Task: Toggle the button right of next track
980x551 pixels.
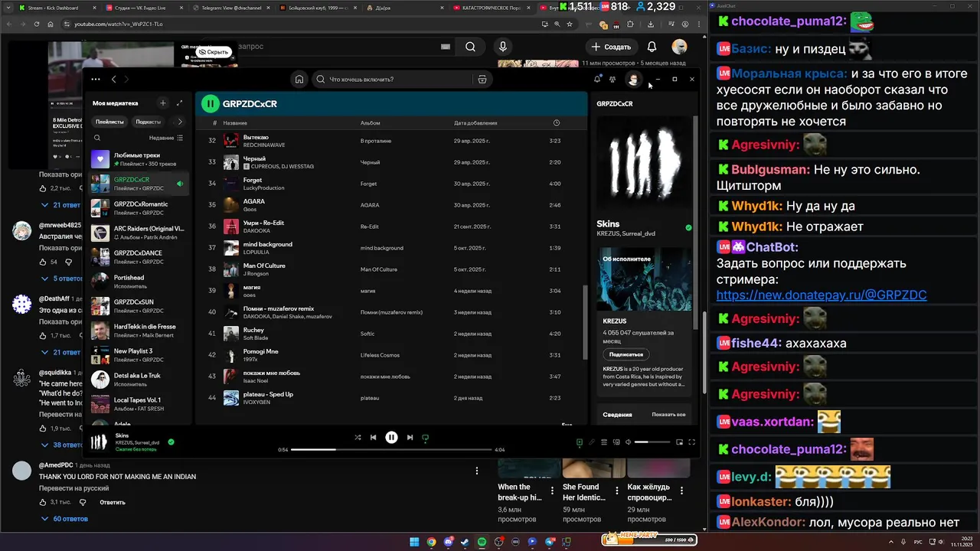Action: click(x=425, y=438)
